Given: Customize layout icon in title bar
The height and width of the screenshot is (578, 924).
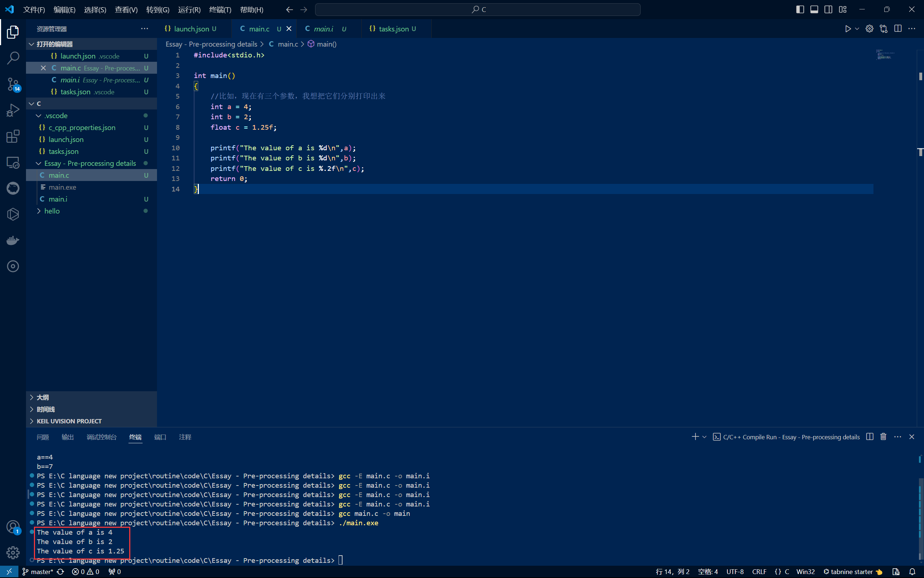Looking at the screenshot, I should (x=843, y=9).
